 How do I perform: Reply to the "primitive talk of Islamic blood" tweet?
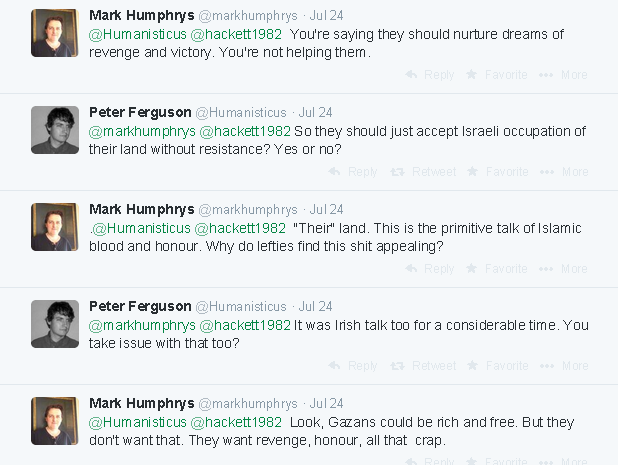(430, 269)
